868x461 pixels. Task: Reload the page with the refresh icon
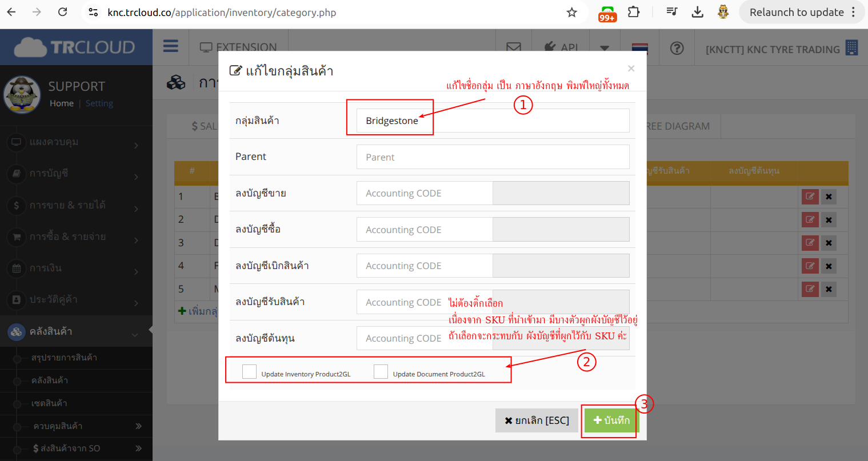pos(63,12)
